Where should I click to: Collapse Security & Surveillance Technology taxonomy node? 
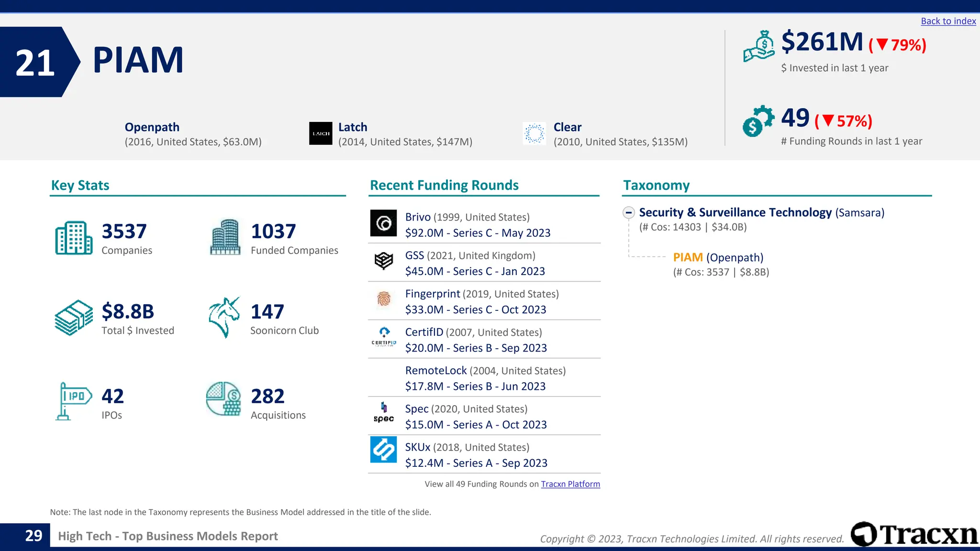pos(629,212)
